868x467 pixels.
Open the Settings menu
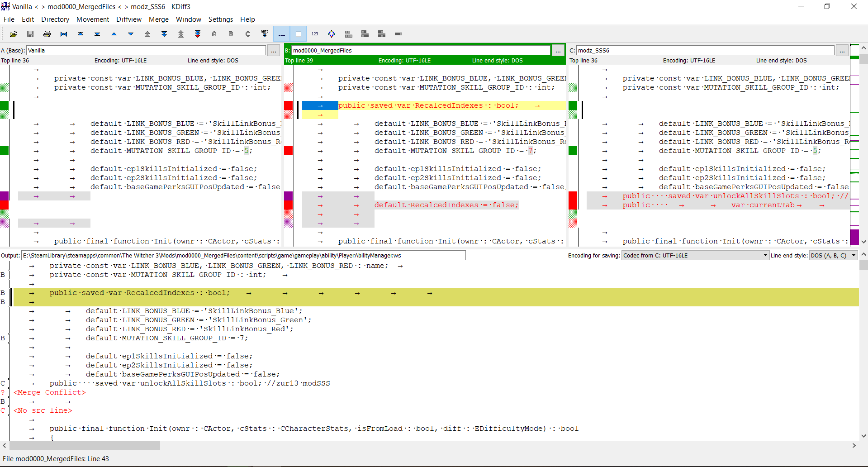pos(221,19)
